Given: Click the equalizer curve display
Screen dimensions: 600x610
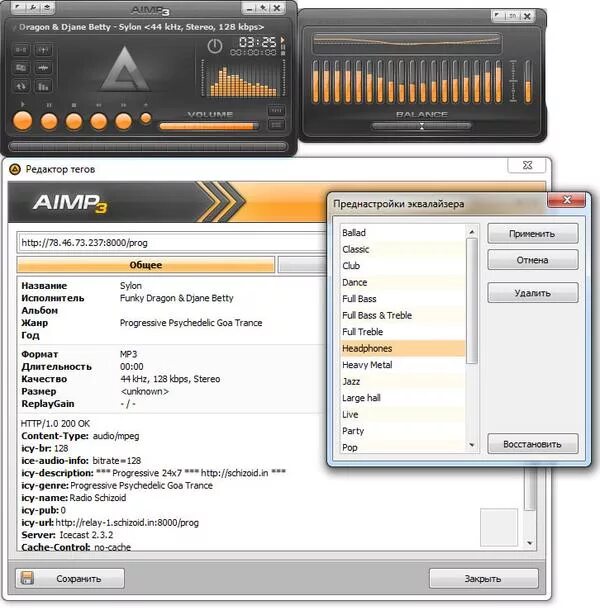Looking at the screenshot, I should pyautogui.click(x=407, y=42).
